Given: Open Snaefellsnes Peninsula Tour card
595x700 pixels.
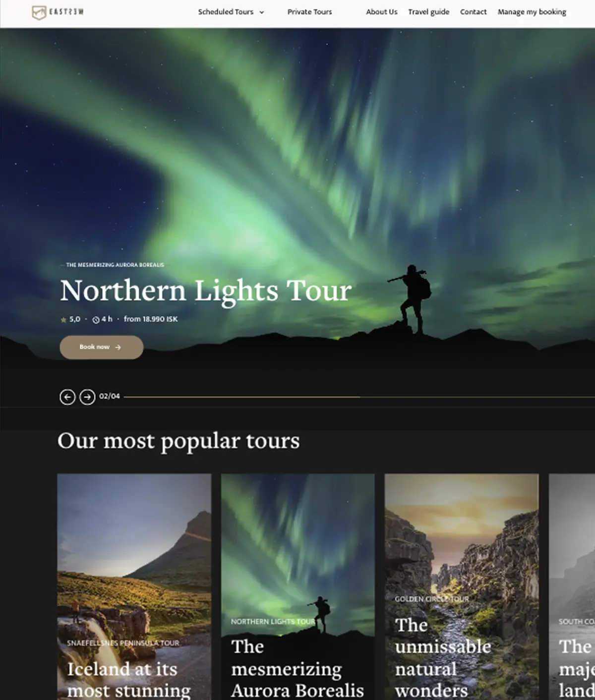Looking at the screenshot, I should pyautogui.click(x=134, y=587).
